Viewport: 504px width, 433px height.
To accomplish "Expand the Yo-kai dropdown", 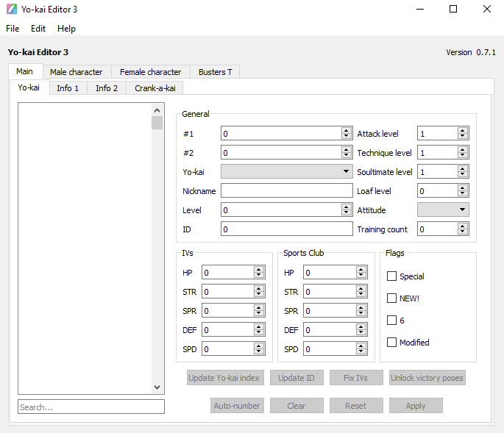I will point(287,171).
